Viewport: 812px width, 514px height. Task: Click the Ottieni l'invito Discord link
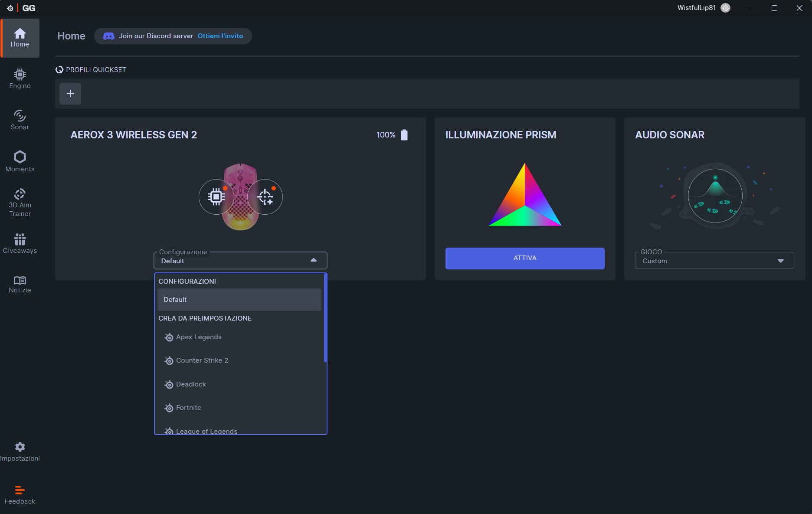tap(220, 36)
